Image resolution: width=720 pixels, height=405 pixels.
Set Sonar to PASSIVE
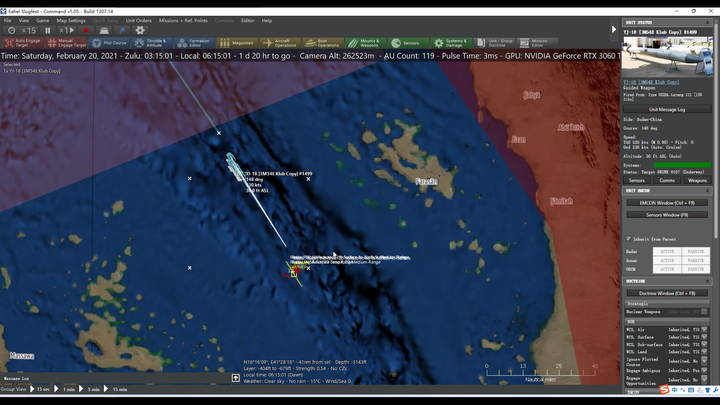pyautogui.click(x=696, y=260)
